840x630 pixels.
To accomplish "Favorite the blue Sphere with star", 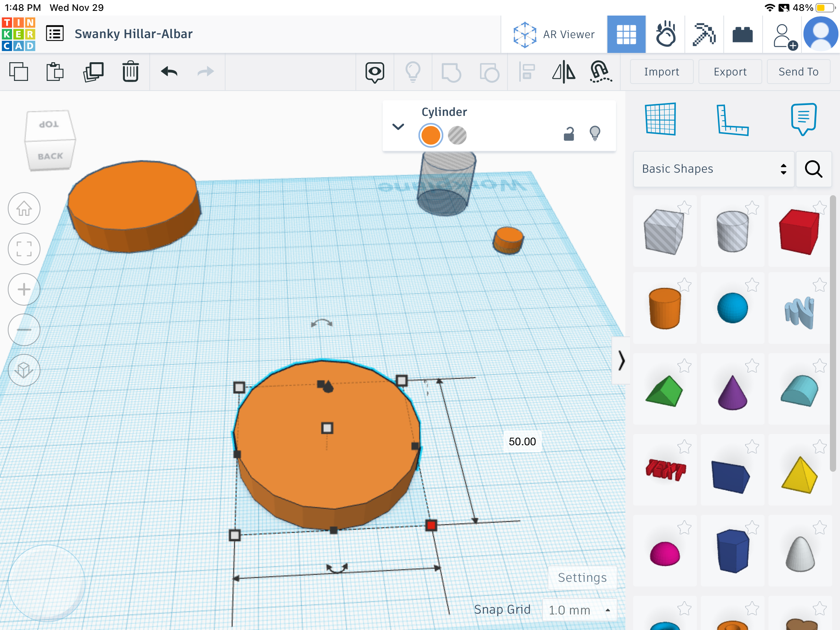I will click(x=752, y=285).
